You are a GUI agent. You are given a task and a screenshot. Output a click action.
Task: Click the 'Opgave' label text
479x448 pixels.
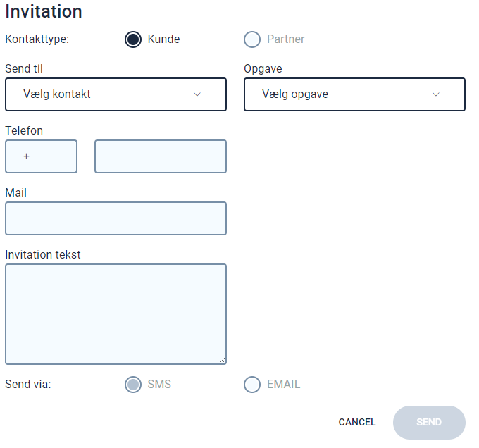[x=263, y=69]
